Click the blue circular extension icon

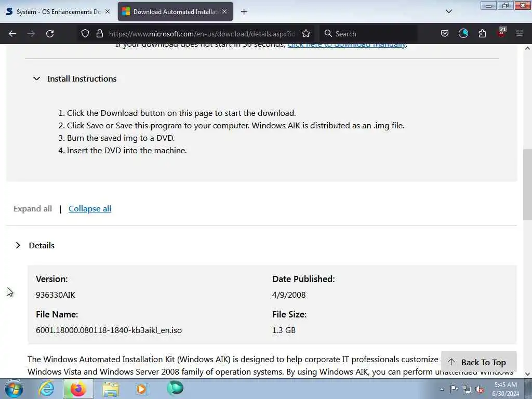coord(463,33)
